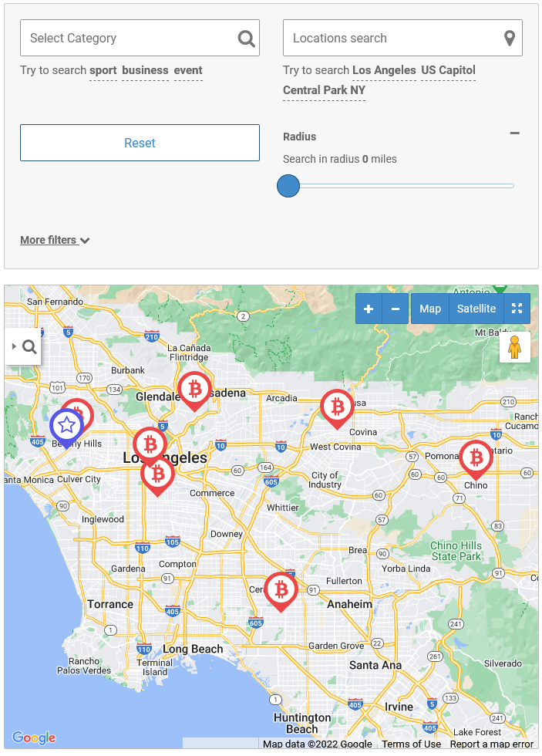Focus the Select Category input field
The height and width of the screenshot is (756, 542).
[140, 38]
